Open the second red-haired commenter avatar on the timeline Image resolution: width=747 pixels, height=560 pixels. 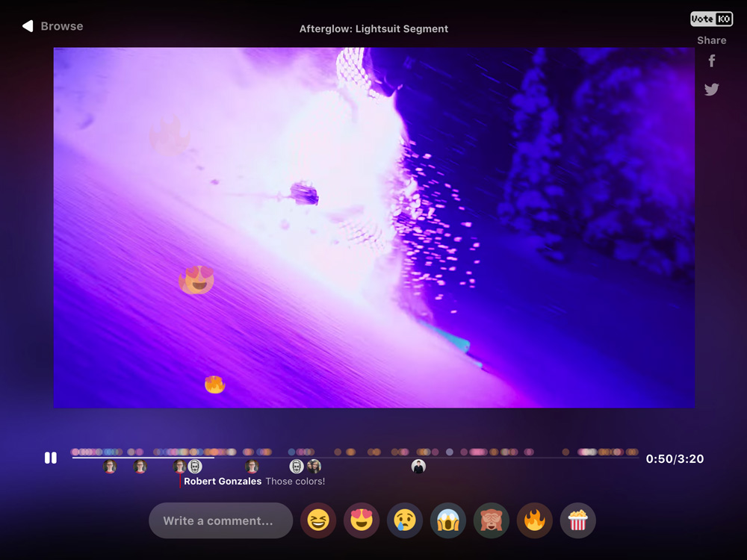click(x=140, y=467)
